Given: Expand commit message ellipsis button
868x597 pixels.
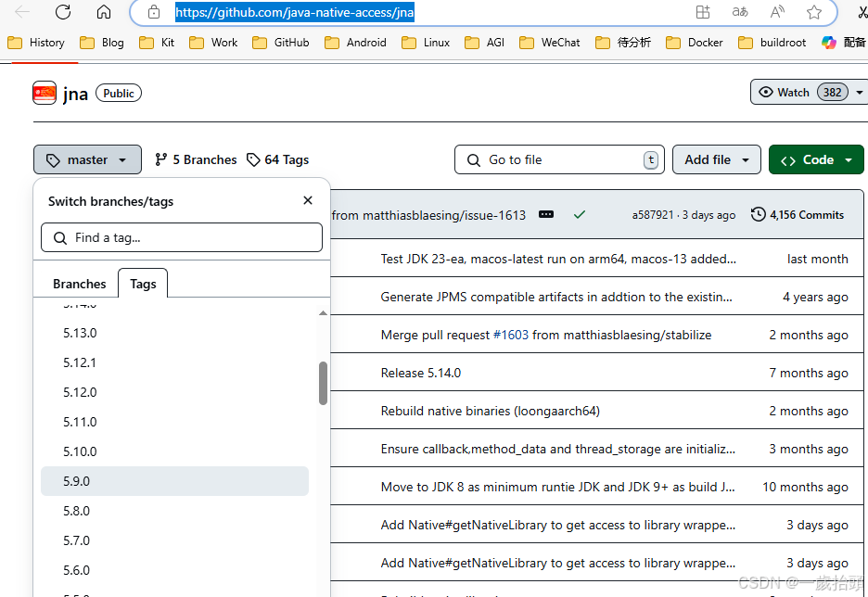Looking at the screenshot, I should [546, 215].
